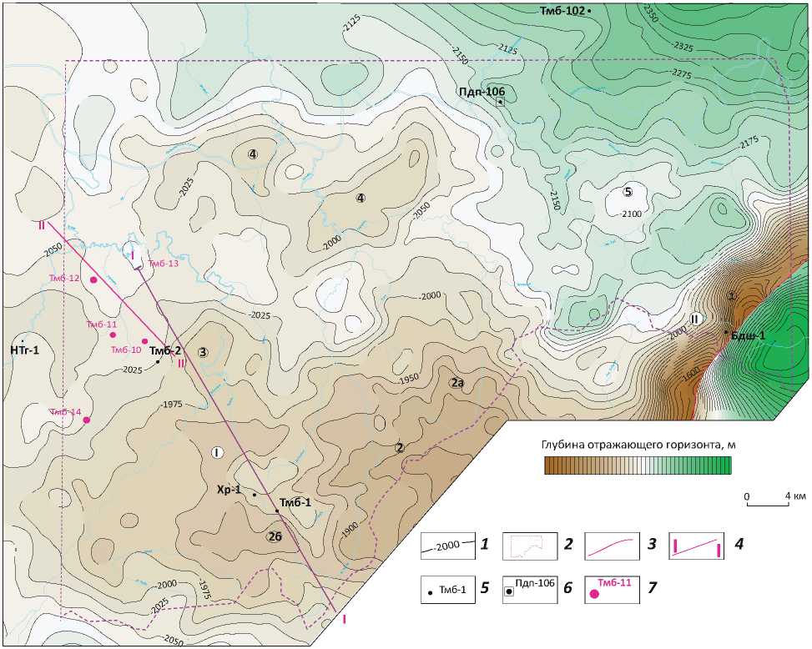Click the contour label '2100'
The width and height of the screenshot is (812, 649).
631,214
